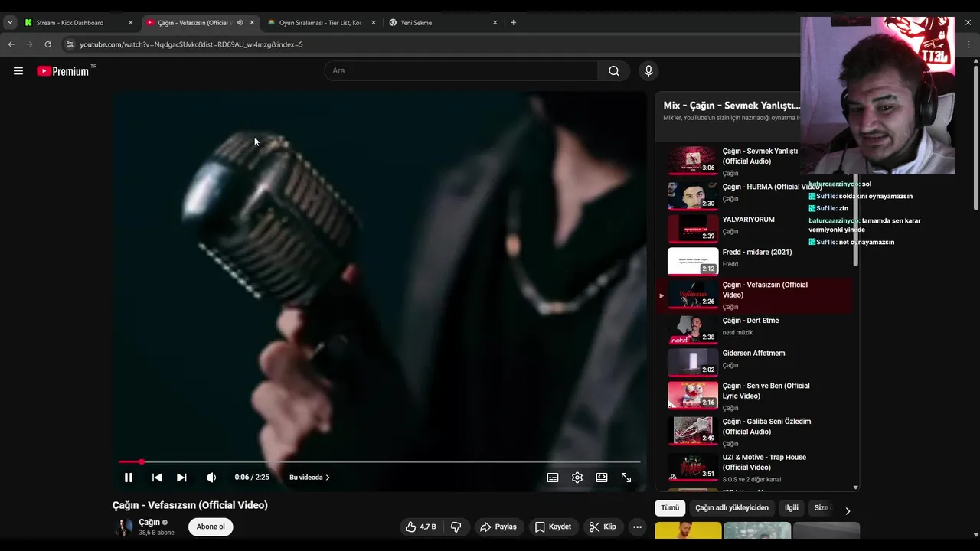Share the video via Paylaş button
The height and width of the screenshot is (551, 980).
[498, 527]
